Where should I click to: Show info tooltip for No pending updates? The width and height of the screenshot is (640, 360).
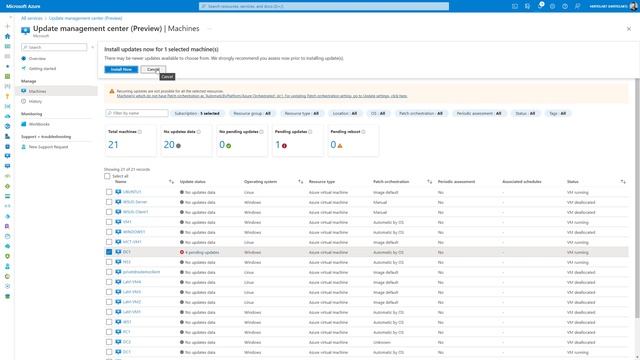coord(262,132)
